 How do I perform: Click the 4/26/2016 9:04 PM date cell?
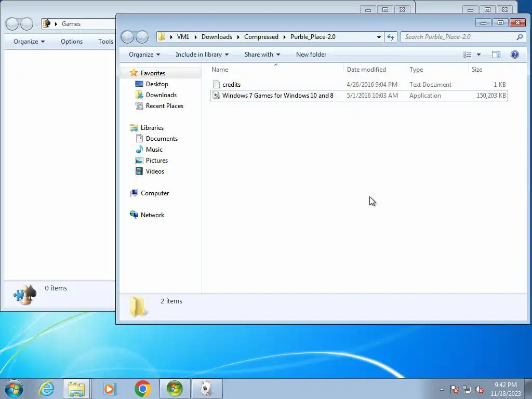tap(372, 85)
